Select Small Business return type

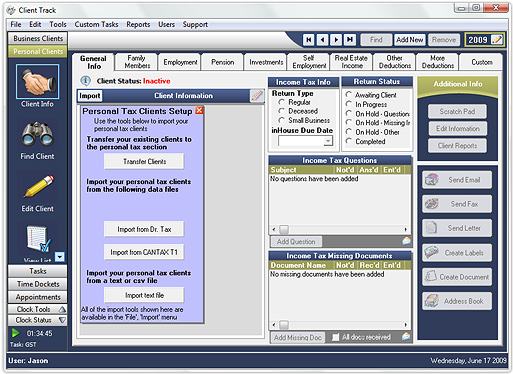(281, 120)
